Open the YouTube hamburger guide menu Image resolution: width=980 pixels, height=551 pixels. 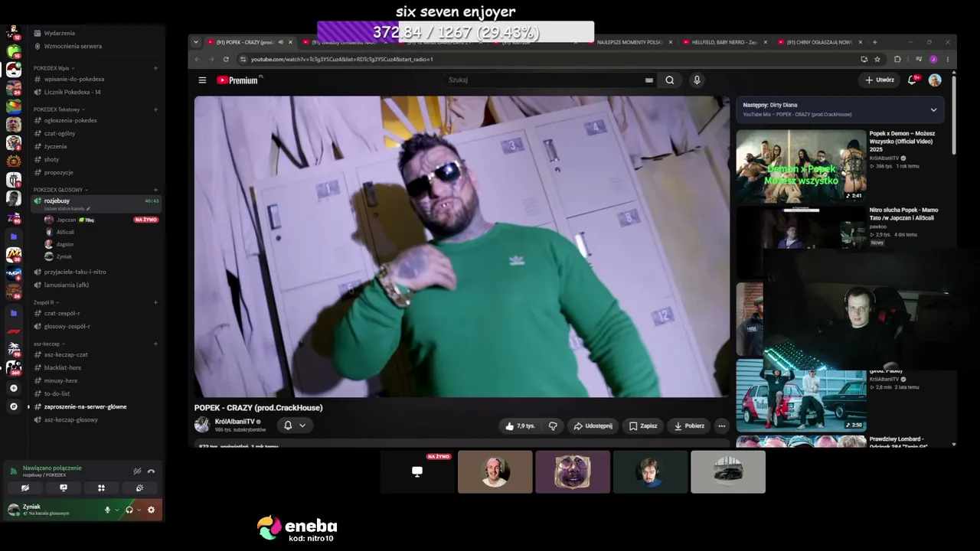(x=202, y=80)
